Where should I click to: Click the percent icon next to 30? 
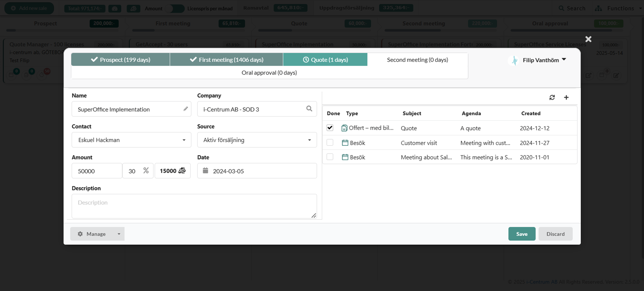(x=146, y=171)
